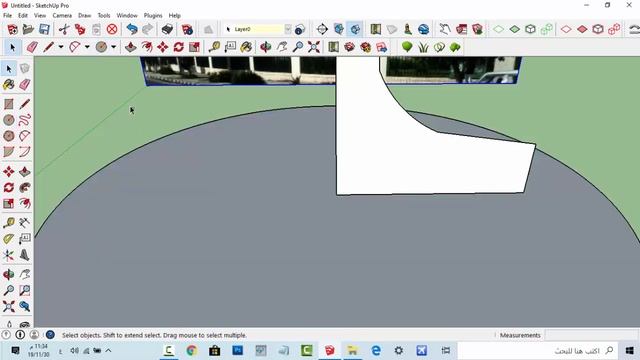Screen dimensions: 640x360
Task: Open the Window menu
Action: [127, 16]
